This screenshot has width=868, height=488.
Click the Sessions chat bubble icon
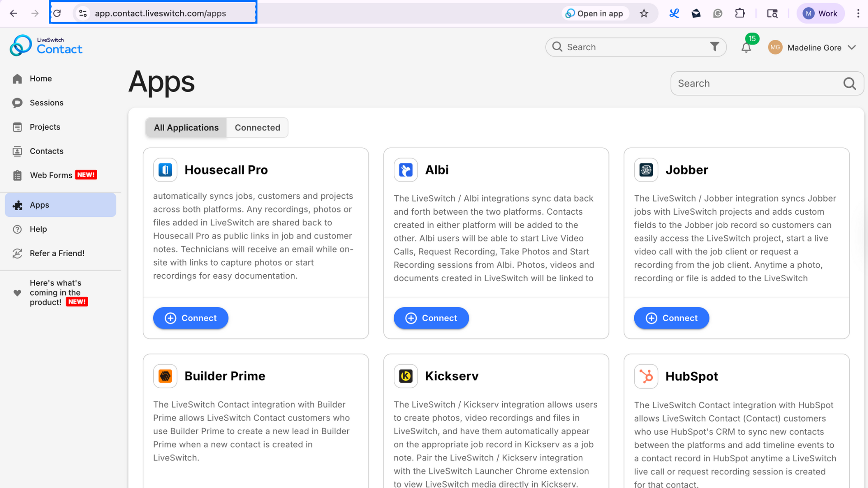[17, 103]
